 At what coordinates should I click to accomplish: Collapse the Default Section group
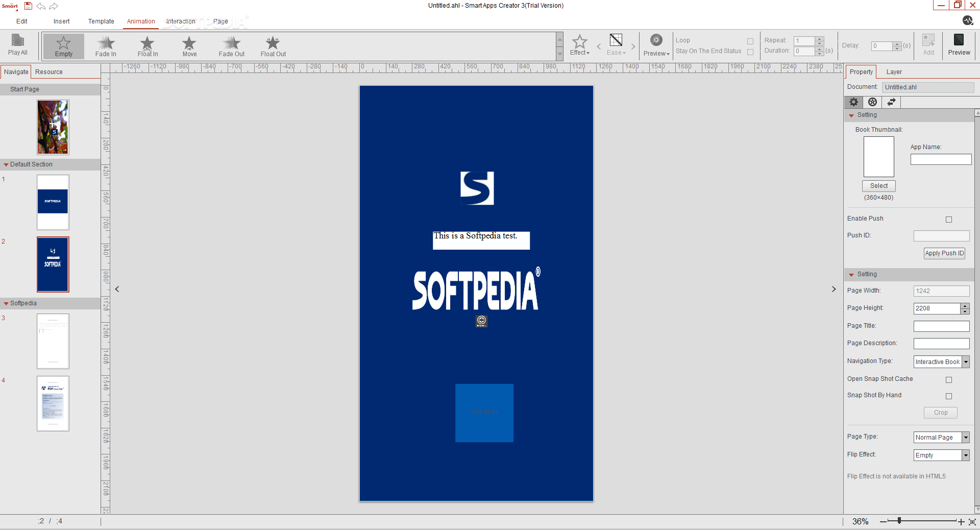(x=6, y=165)
